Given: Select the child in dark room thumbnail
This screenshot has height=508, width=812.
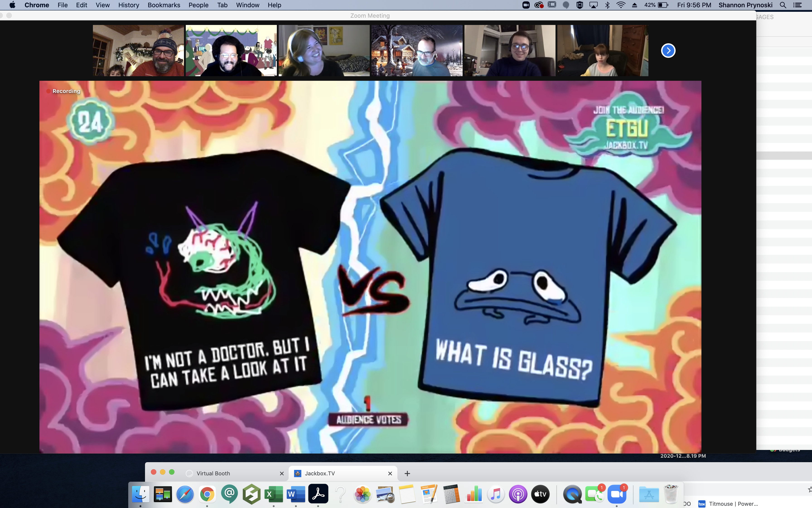Looking at the screenshot, I should pos(603,50).
